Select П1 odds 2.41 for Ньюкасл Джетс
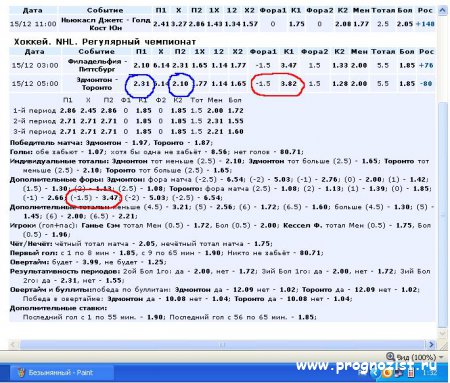The image size is (450, 383). (x=161, y=24)
